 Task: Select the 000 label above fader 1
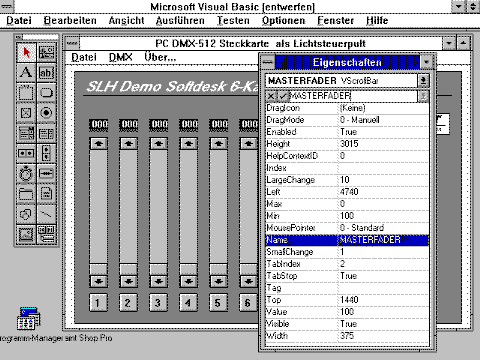point(99,125)
